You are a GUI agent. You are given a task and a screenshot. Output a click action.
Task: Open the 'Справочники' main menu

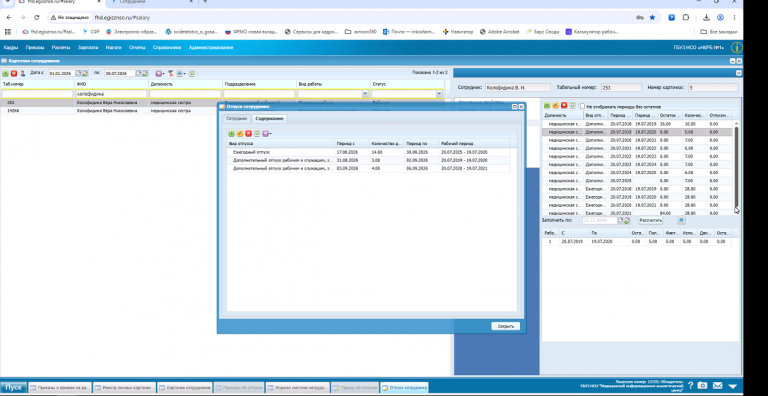(167, 48)
